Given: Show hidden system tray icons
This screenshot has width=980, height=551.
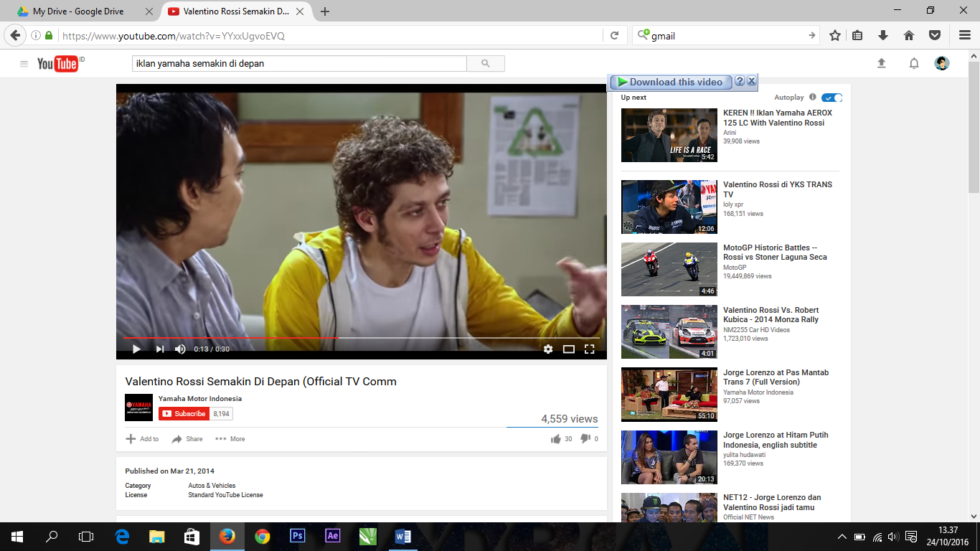Looking at the screenshot, I should pos(842,537).
